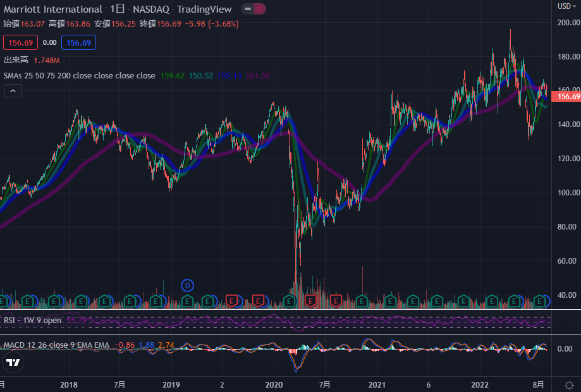The image size is (581, 392).
Task: Select the SMAs 25 50 75 200 legend
Action: click(79, 76)
